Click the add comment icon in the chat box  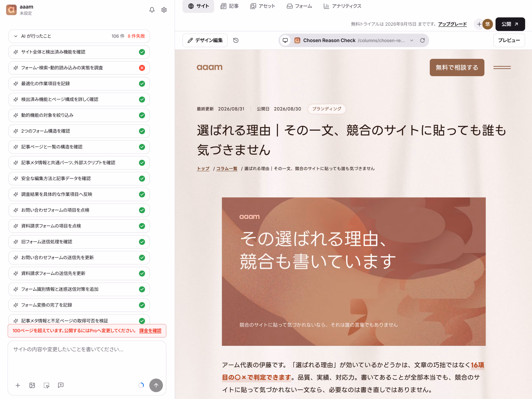pyautogui.click(x=61, y=385)
